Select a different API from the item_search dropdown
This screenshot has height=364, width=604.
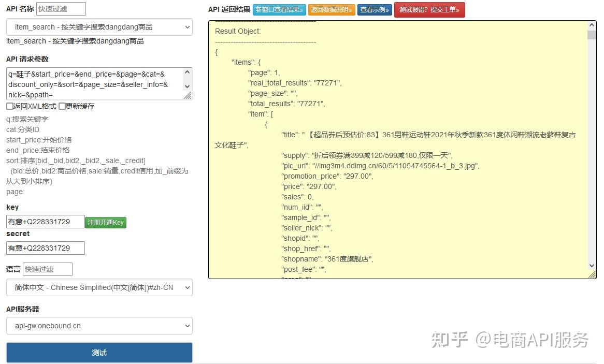pos(98,27)
